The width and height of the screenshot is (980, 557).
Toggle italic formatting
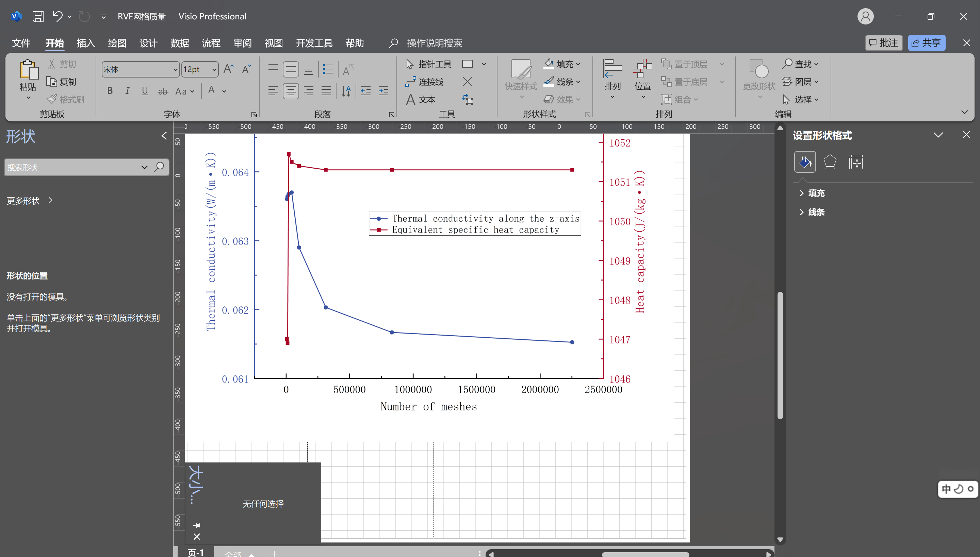coord(127,91)
